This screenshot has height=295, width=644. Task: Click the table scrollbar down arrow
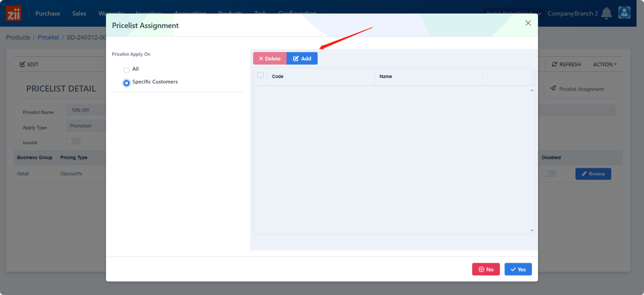pos(532,230)
